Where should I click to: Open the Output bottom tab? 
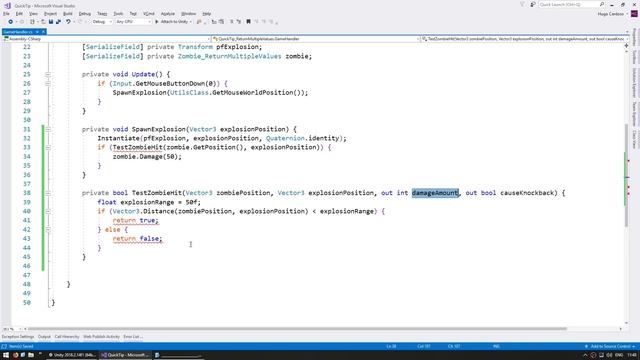(x=44, y=337)
